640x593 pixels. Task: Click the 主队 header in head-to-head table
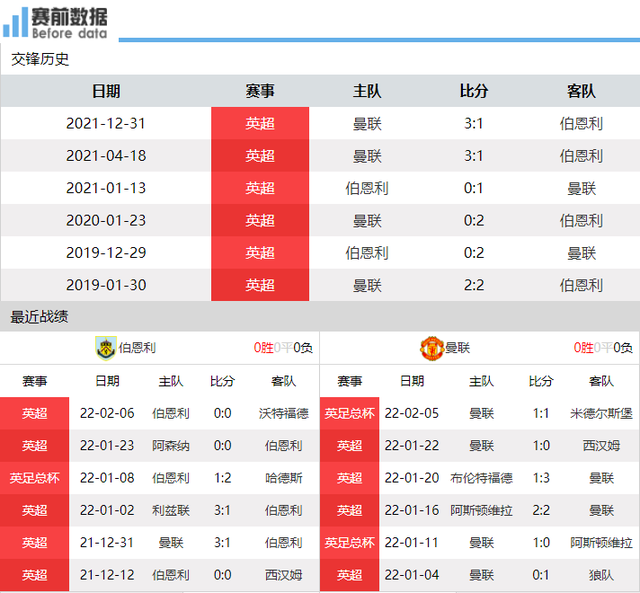point(367,91)
